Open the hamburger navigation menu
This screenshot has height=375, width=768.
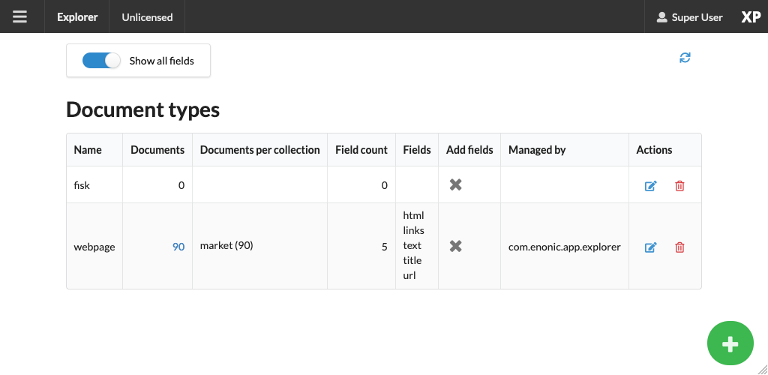[20, 17]
